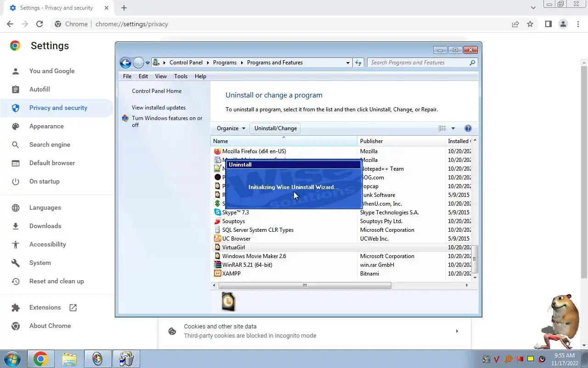This screenshot has height=368, width=588.
Task: Open the File menu
Action: click(127, 76)
